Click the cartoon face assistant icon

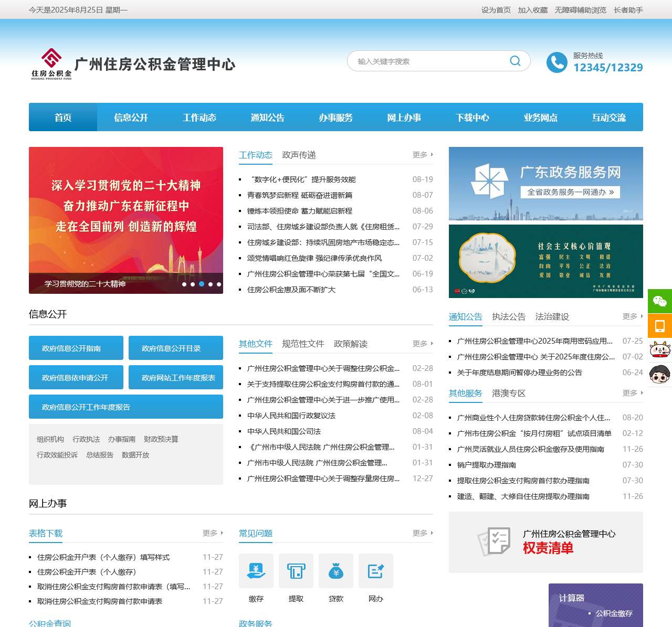pyautogui.click(x=659, y=375)
